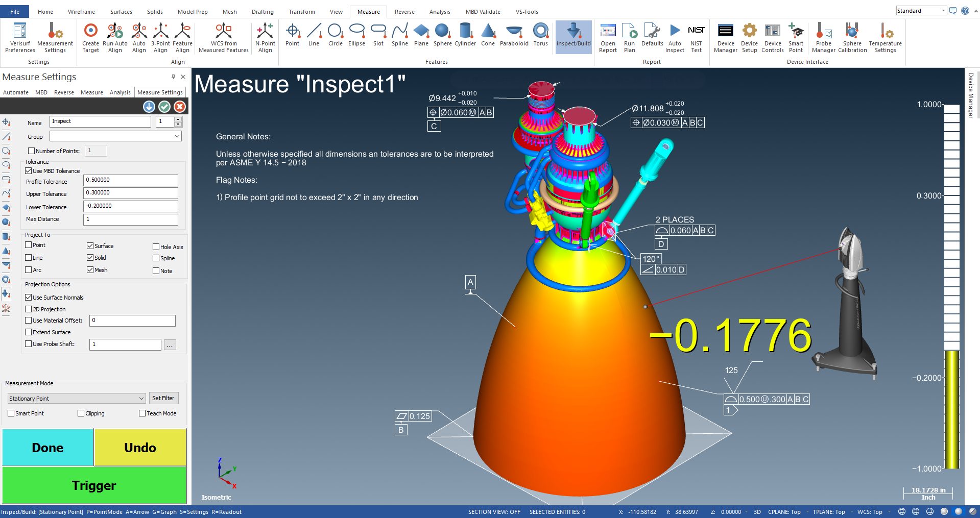
Task: Select the Cylinder feature tool
Action: (465, 36)
